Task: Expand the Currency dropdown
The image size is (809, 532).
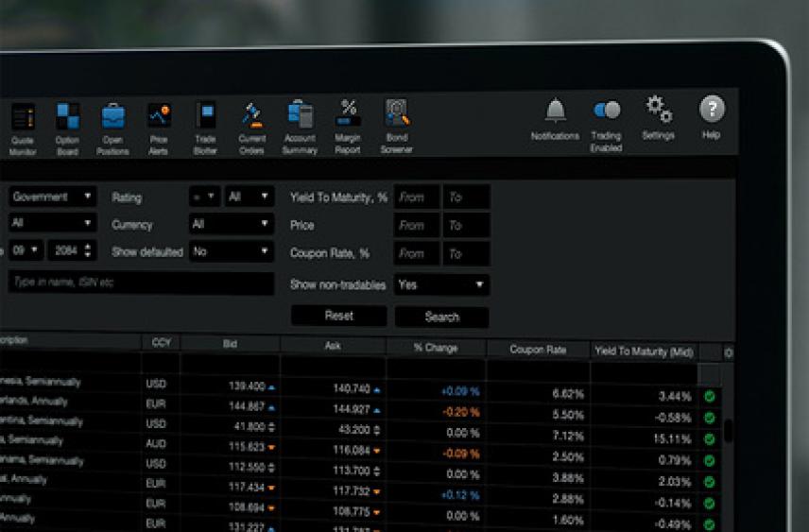Action: [x=231, y=225]
